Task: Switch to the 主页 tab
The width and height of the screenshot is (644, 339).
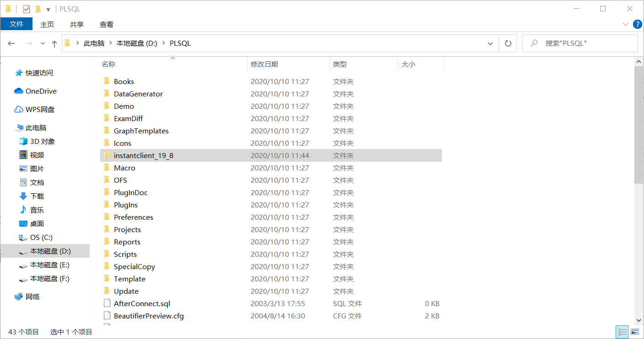Action: (x=47, y=24)
